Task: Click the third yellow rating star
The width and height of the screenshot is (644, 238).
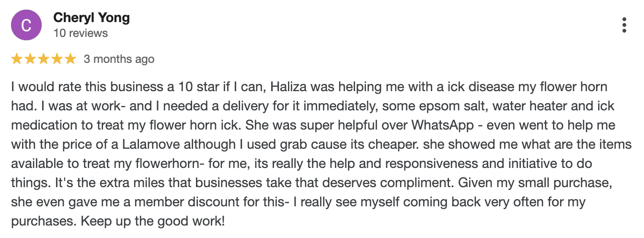Action: pyautogui.click(x=44, y=59)
